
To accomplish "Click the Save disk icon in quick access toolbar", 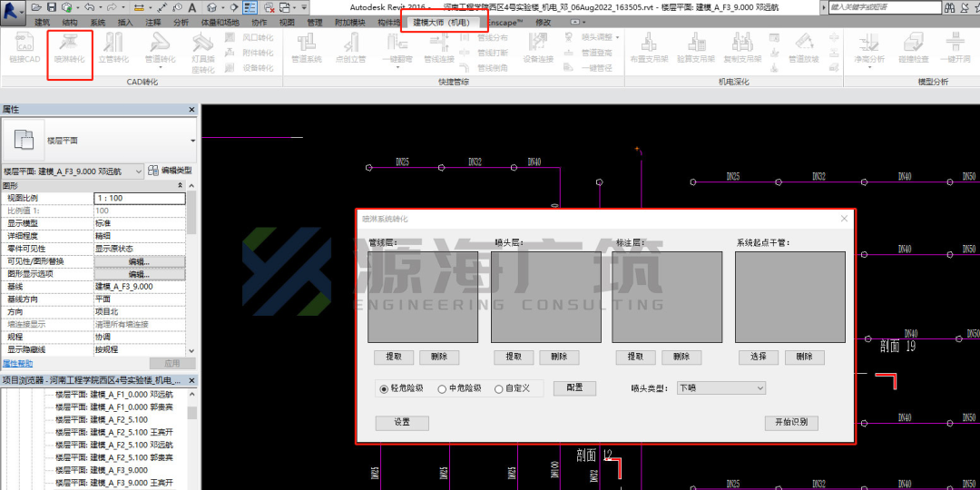I will click(x=51, y=7).
